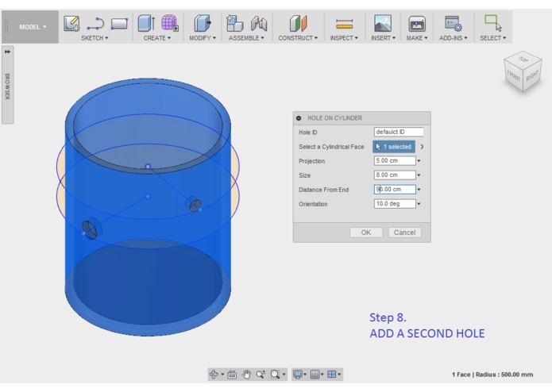
Task: Click the lower-left hole on the cylinder
Action: (x=90, y=229)
